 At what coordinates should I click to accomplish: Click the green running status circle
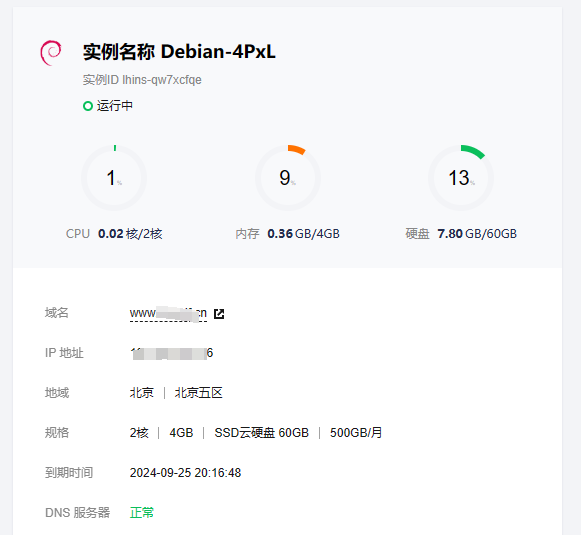[x=87, y=106]
